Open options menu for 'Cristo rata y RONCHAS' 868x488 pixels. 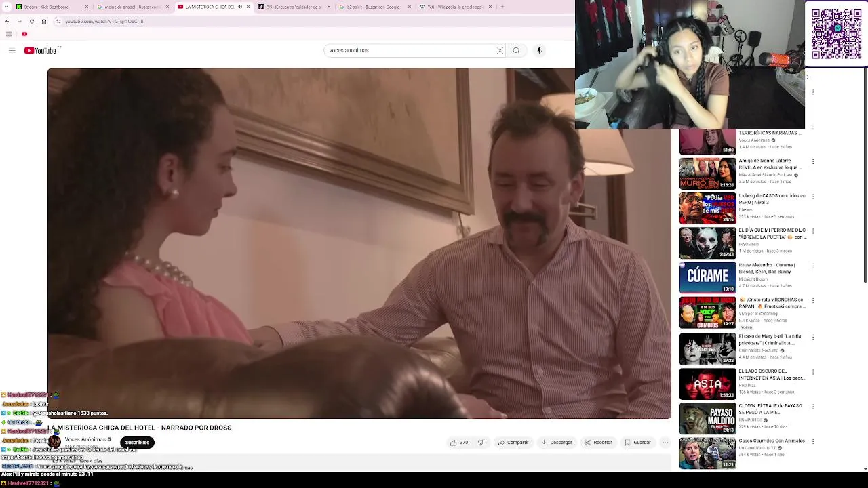pos(812,301)
